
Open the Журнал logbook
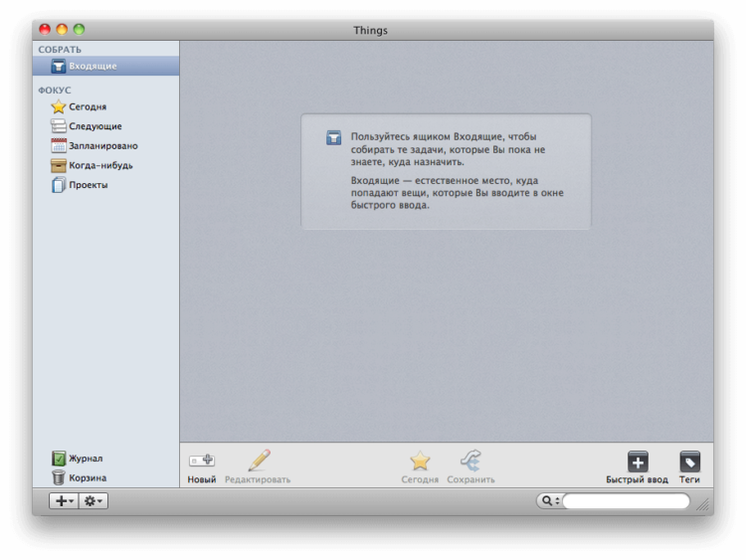click(105, 459)
